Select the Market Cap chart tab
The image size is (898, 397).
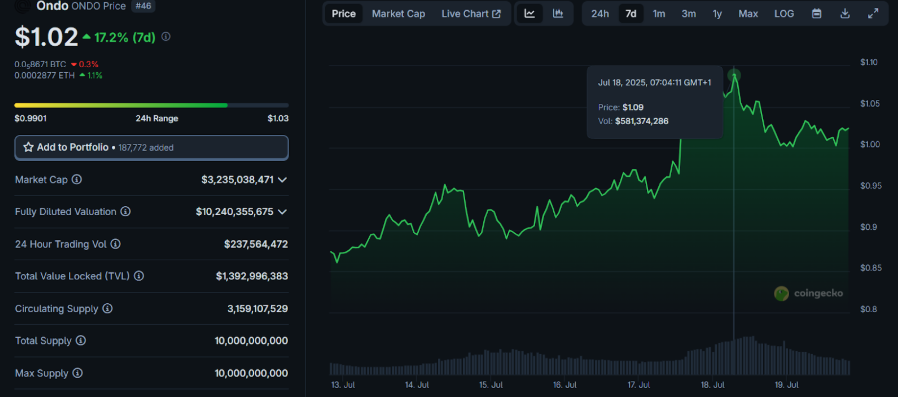point(399,14)
